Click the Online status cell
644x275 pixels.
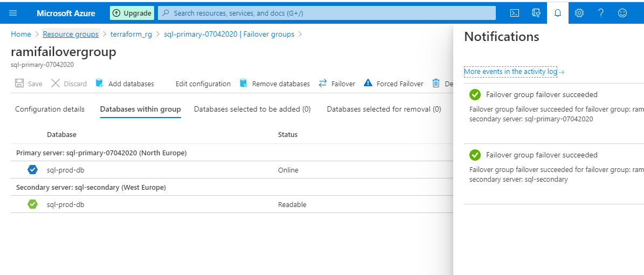point(288,170)
